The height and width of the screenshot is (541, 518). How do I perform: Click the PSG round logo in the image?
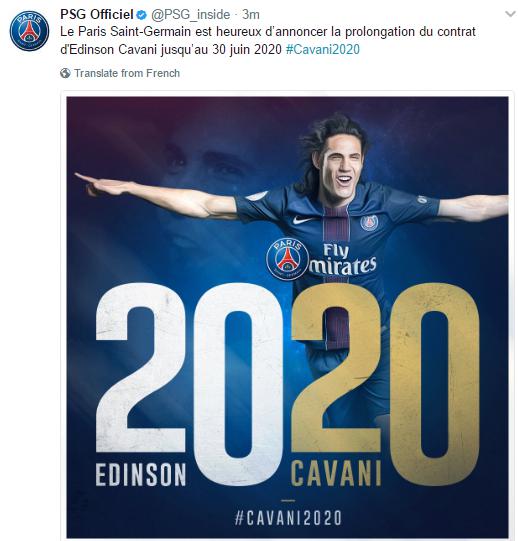(287, 259)
